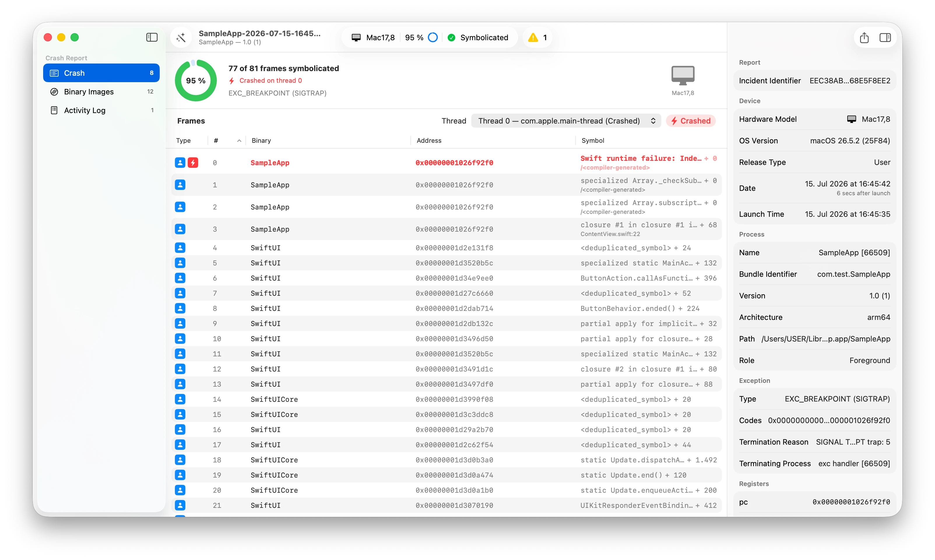Click the red Crashed badge button
Viewport: 935px width, 560px height.
pyautogui.click(x=691, y=121)
